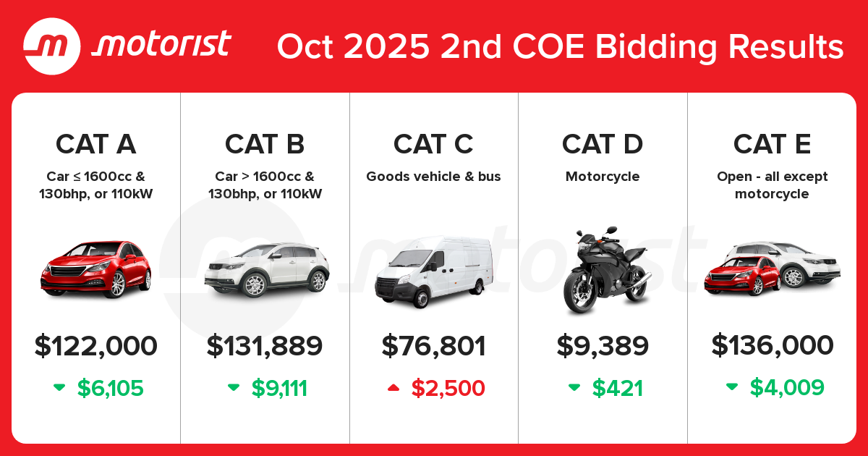Click the Motorist logo circle icon
The width and height of the screenshot is (868, 456).
point(54,46)
